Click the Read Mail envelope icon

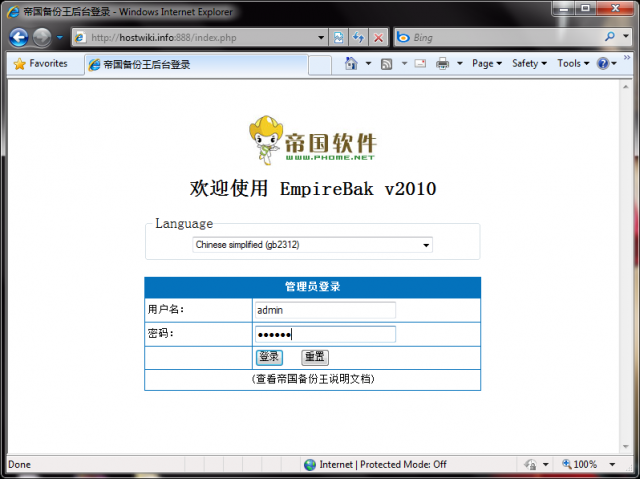tap(418, 63)
